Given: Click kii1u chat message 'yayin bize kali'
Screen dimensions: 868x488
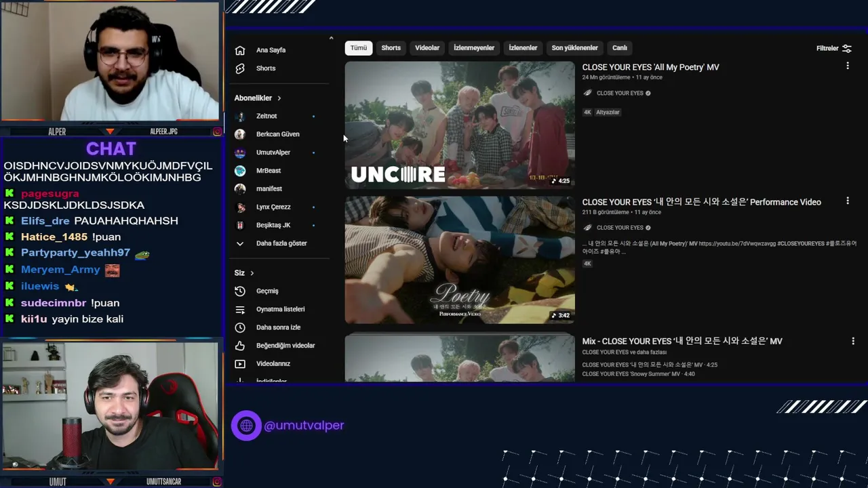Looking at the screenshot, I should pyautogui.click(x=87, y=319).
